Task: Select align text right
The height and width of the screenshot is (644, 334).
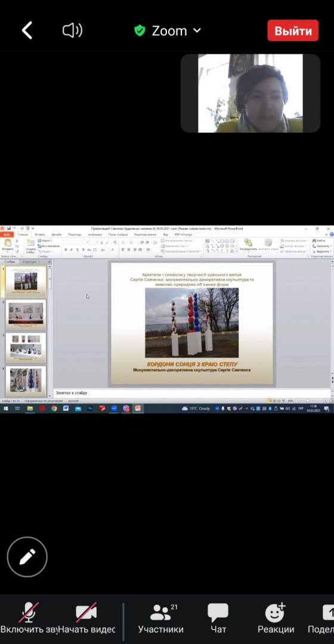Action: click(x=134, y=250)
